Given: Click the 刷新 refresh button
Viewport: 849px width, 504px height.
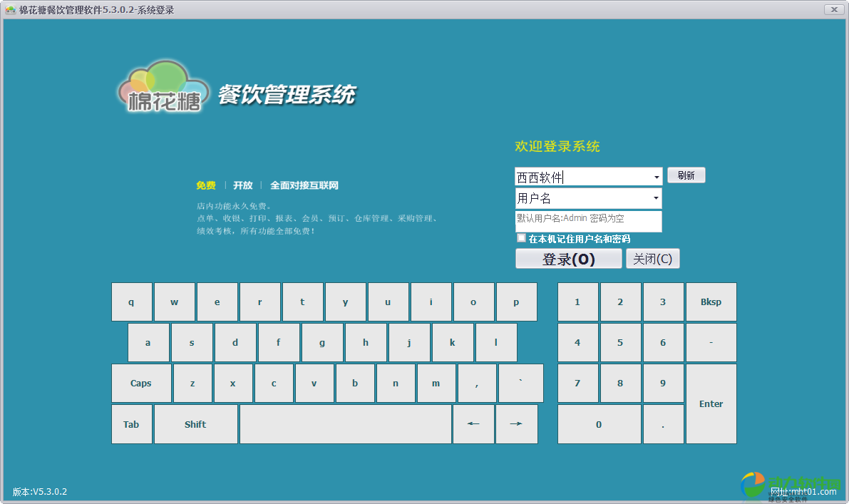Looking at the screenshot, I should click(x=686, y=175).
